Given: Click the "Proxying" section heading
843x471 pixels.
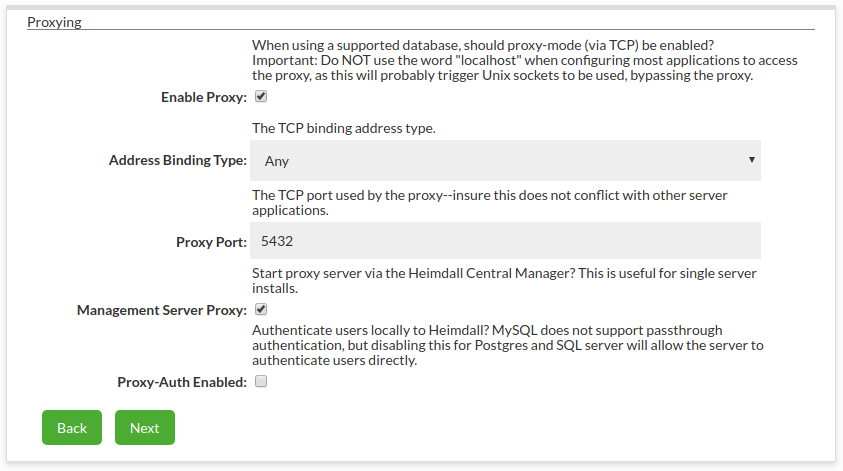Looking at the screenshot, I should click(x=54, y=21).
